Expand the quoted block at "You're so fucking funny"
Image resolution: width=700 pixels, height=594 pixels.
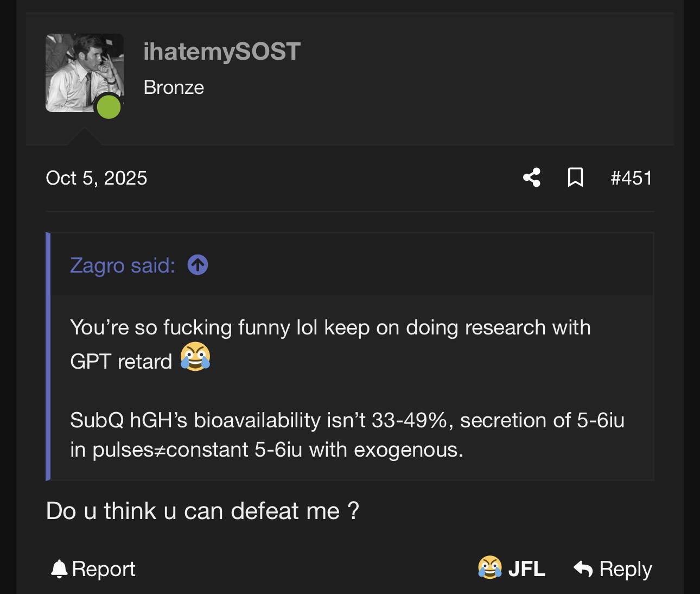[330, 328]
